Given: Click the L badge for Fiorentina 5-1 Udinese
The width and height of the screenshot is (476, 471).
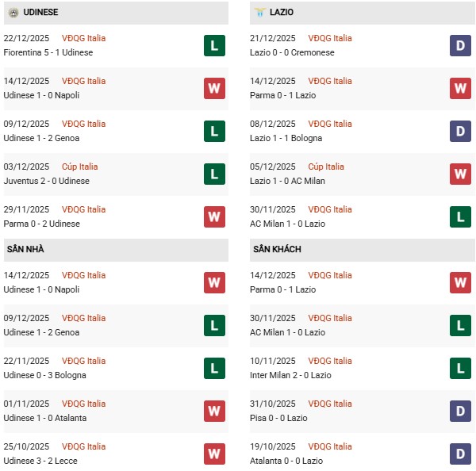Looking at the screenshot, I should [214, 46].
